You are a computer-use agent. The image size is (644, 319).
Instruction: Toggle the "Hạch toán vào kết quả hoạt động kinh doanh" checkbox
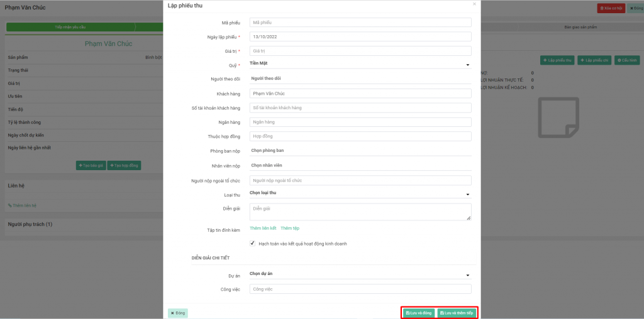pyautogui.click(x=253, y=243)
